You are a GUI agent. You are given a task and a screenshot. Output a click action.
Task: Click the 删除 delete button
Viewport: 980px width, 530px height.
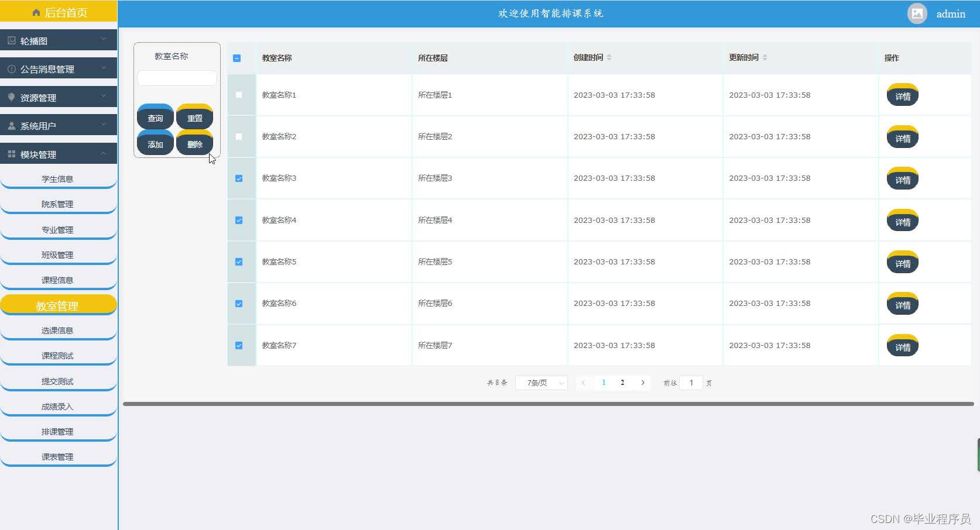click(x=194, y=143)
